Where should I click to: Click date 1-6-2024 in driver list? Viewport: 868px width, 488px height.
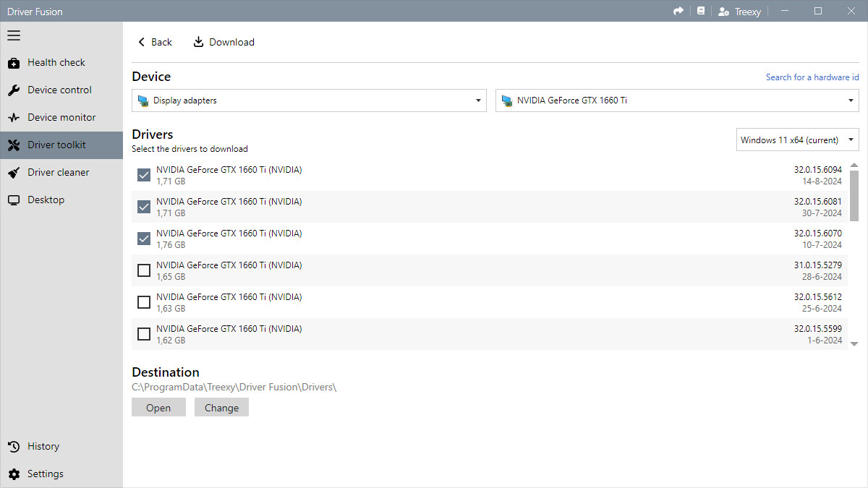825,341
